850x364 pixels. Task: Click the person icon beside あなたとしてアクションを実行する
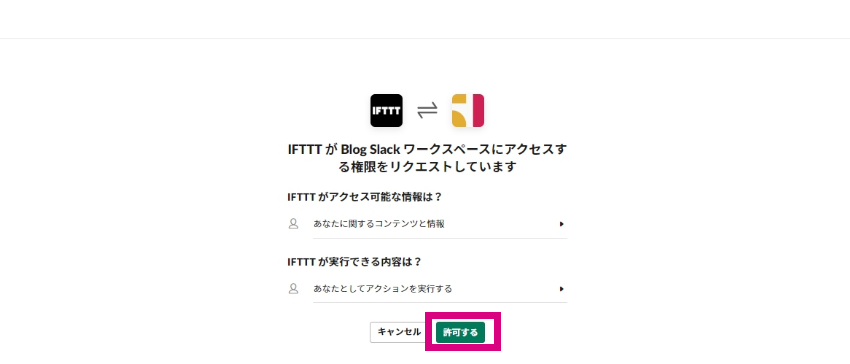coord(293,289)
